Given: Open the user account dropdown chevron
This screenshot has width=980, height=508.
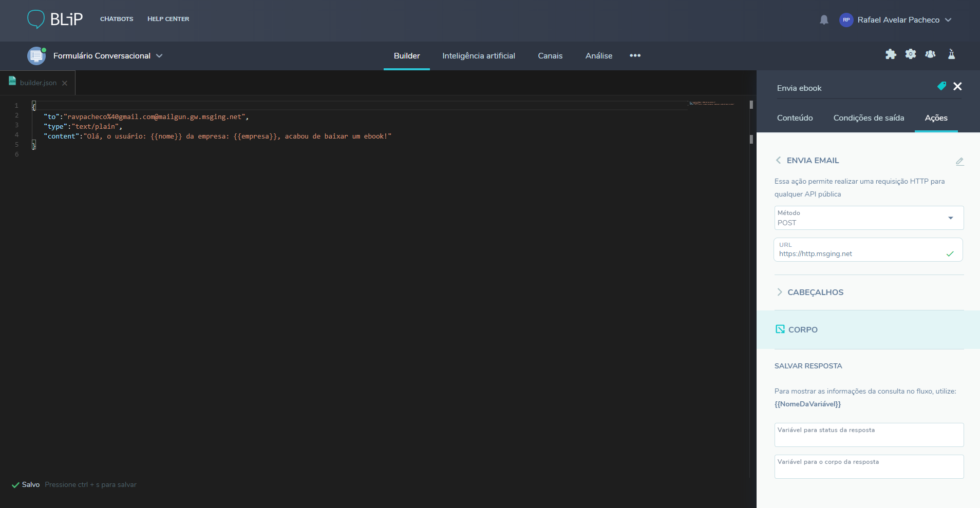Looking at the screenshot, I should (x=948, y=19).
